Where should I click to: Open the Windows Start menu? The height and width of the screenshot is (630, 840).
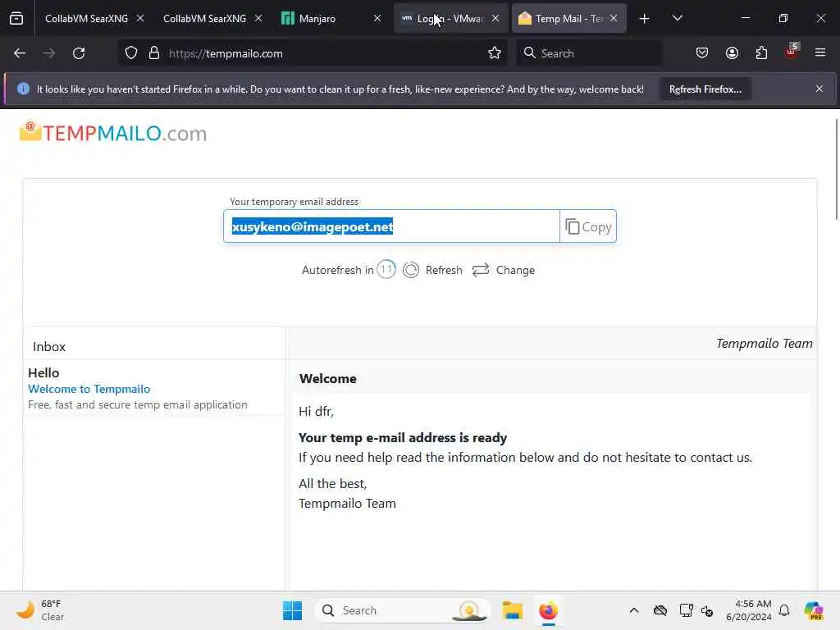point(293,610)
